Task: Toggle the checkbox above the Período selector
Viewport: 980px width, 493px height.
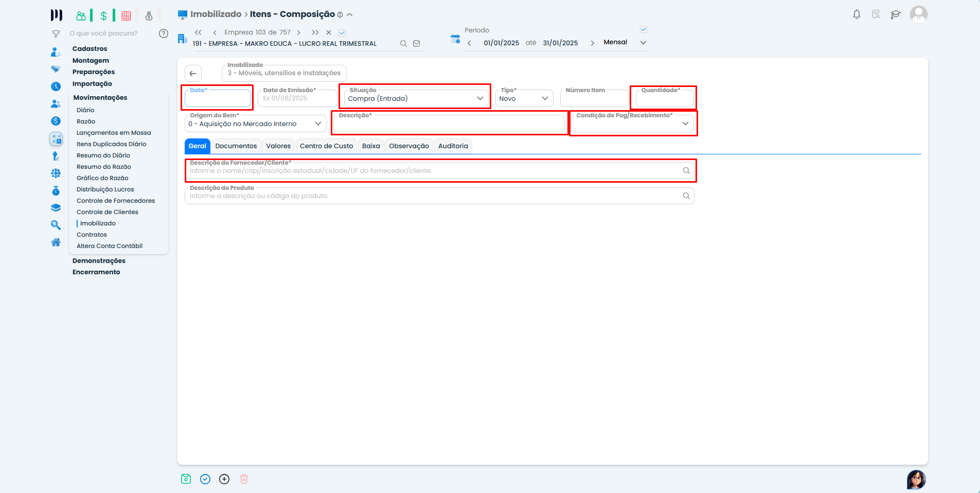Action: 644,29
